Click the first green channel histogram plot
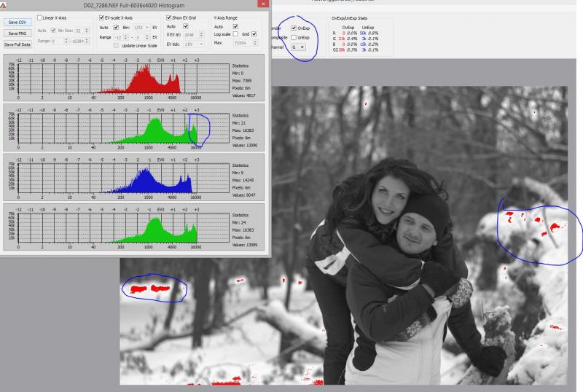 (123, 128)
